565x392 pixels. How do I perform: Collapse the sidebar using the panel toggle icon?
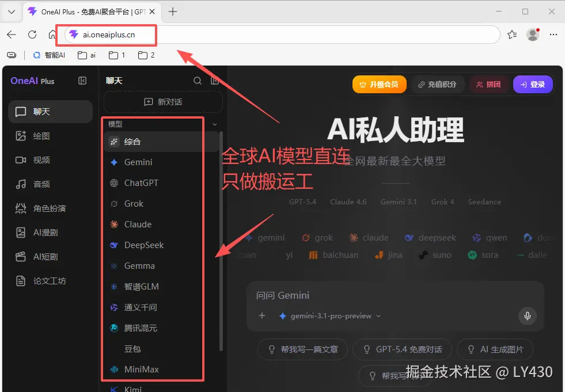click(82, 81)
